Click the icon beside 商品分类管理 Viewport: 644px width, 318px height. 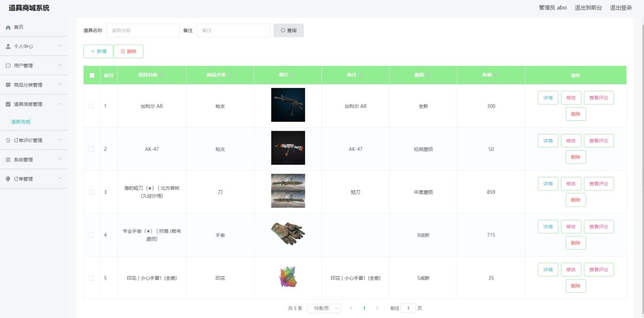click(8, 85)
